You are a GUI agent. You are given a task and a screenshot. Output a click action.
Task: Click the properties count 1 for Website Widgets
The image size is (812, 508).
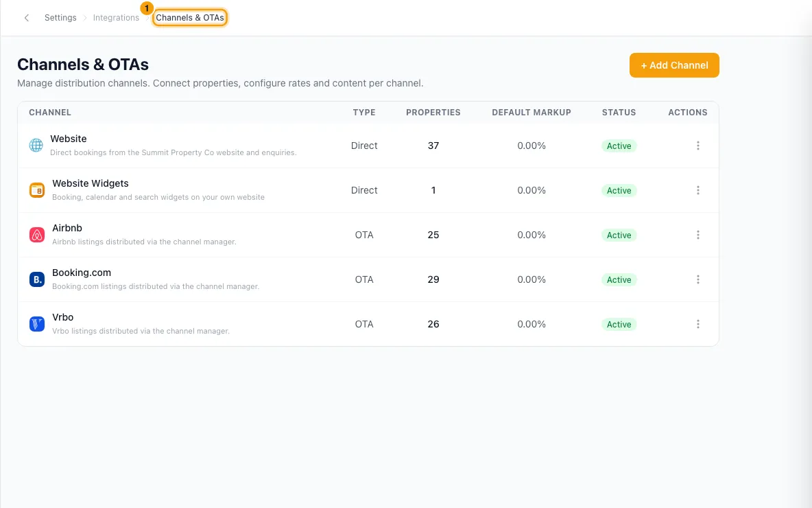coord(433,190)
